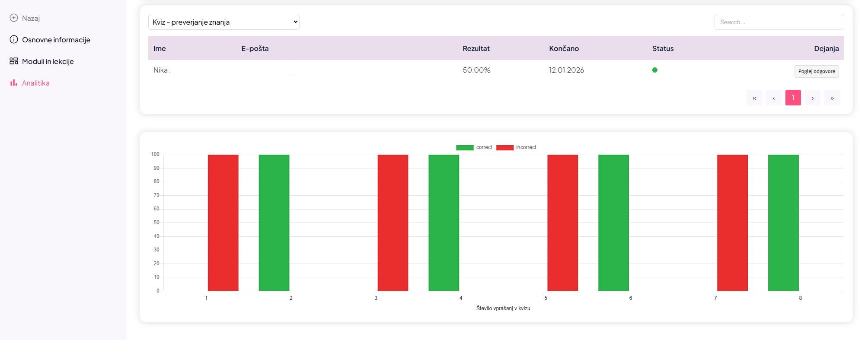Image resolution: width=868 pixels, height=340 pixels.
Task: Click the Search input field
Action: tap(779, 22)
